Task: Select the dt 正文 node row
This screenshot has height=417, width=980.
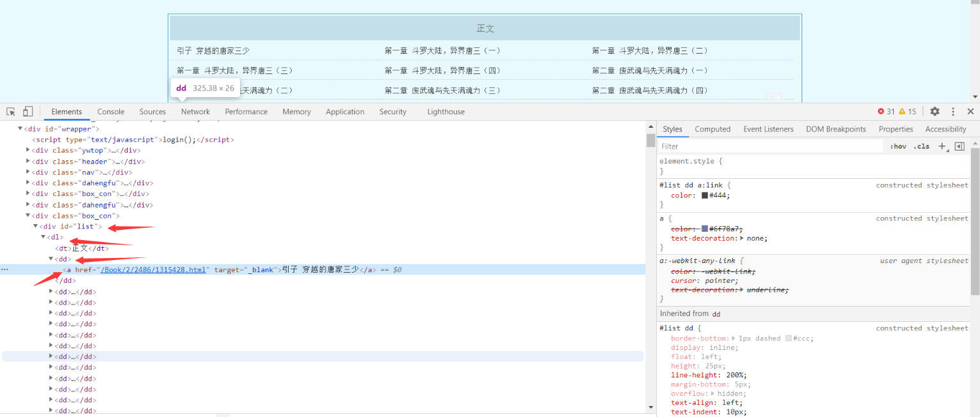Action: [82, 248]
